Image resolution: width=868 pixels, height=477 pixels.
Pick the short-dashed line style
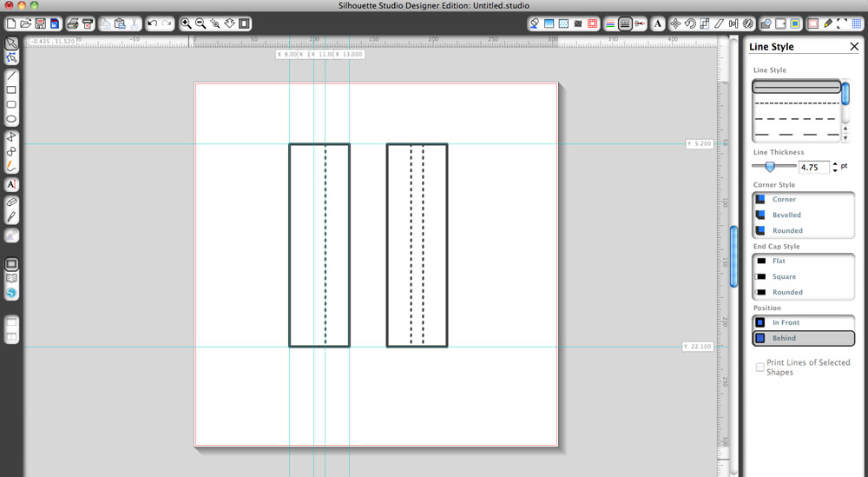795,103
